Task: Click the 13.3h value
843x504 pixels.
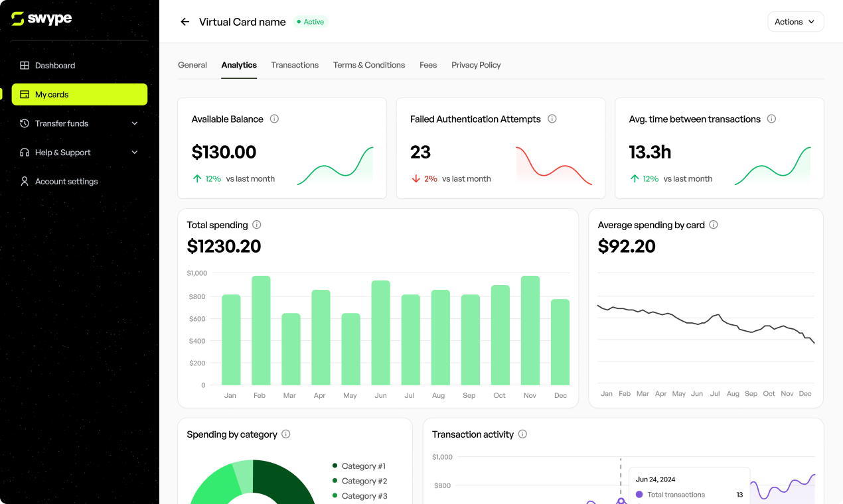Action: click(650, 153)
